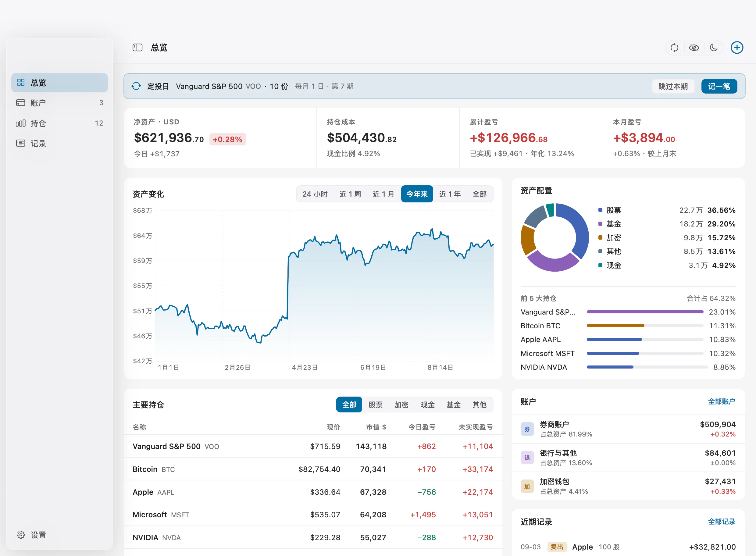Click the 加密 legend color swatch
Image resolution: width=756 pixels, height=556 pixels.
[600, 238]
